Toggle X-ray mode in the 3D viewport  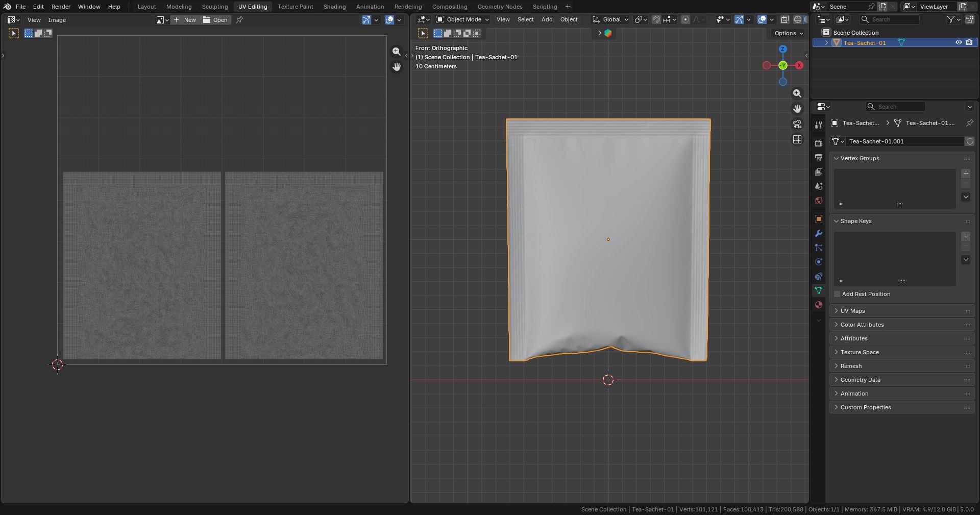785,19
